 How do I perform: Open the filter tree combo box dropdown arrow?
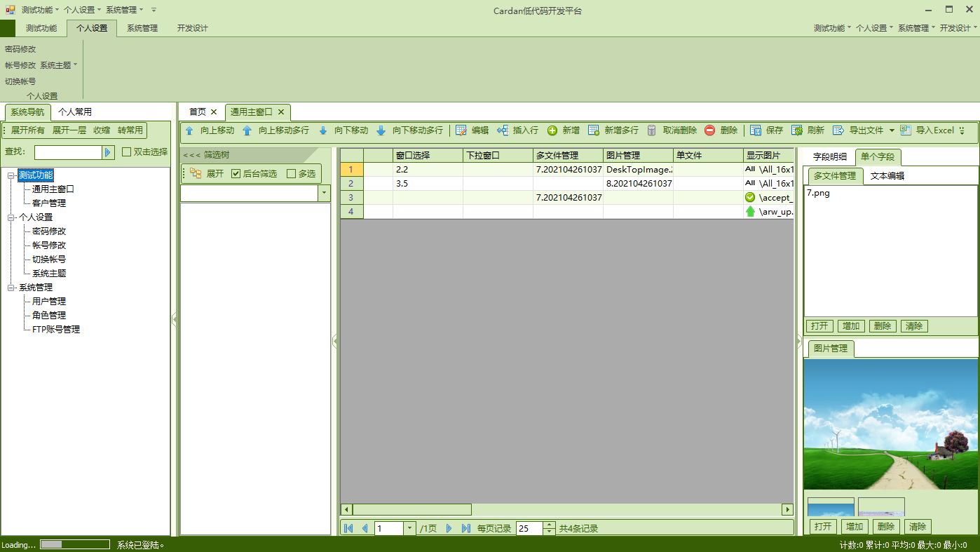click(324, 194)
